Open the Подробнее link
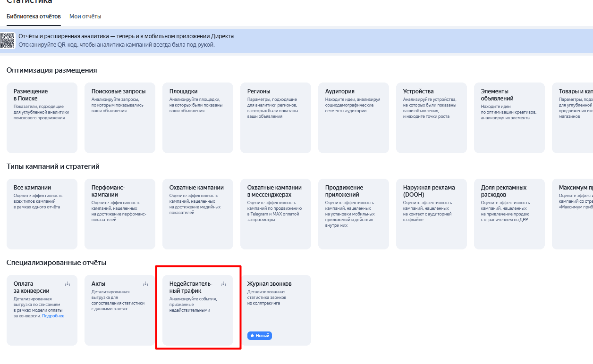Image resolution: width=593 pixels, height=364 pixels. coord(53,316)
